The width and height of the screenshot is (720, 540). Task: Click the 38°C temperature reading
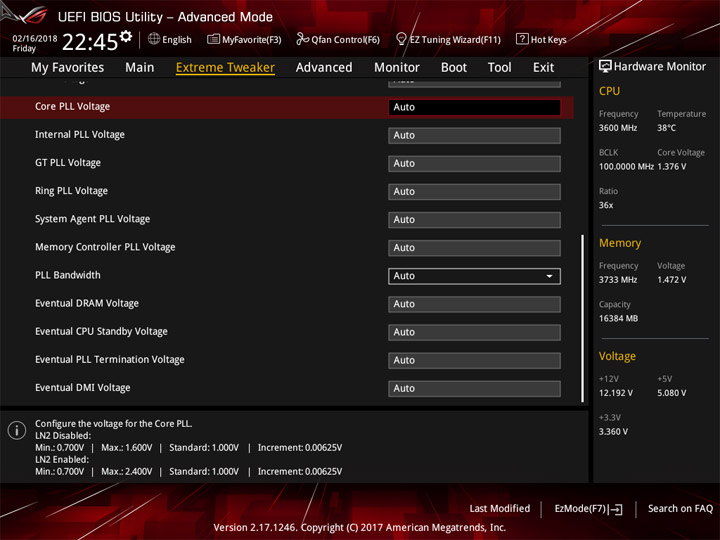pyautogui.click(x=666, y=128)
